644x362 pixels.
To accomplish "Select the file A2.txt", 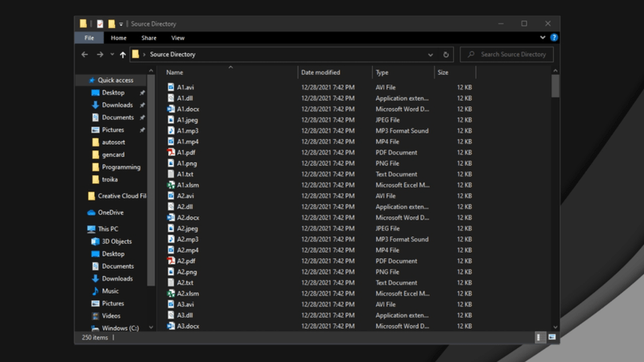I will point(185,282).
